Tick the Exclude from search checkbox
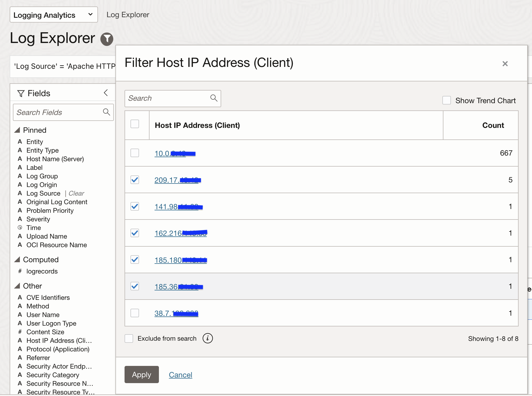This screenshot has height=396, width=532. click(129, 338)
